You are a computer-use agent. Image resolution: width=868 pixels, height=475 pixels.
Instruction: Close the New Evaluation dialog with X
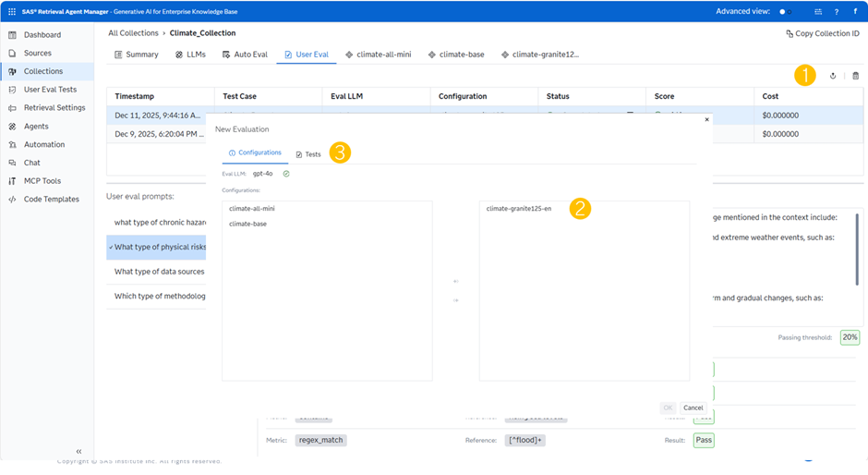[707, 119]
